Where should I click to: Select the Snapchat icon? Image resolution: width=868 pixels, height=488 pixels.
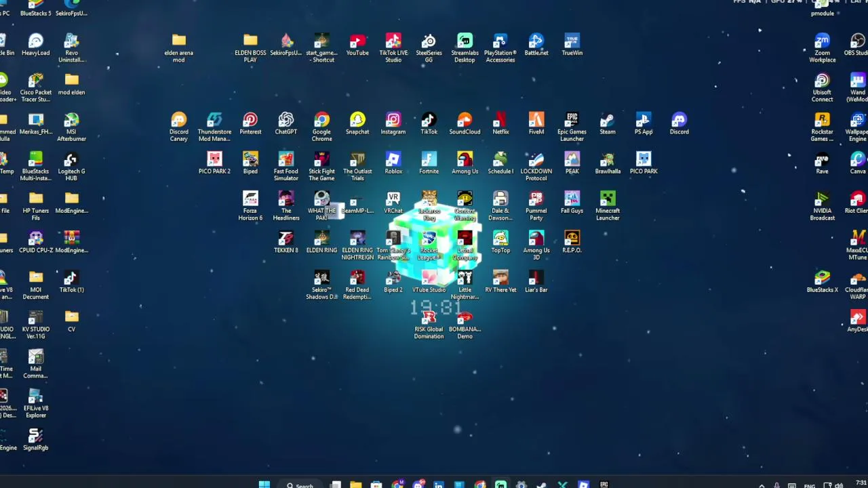[357, 124]
